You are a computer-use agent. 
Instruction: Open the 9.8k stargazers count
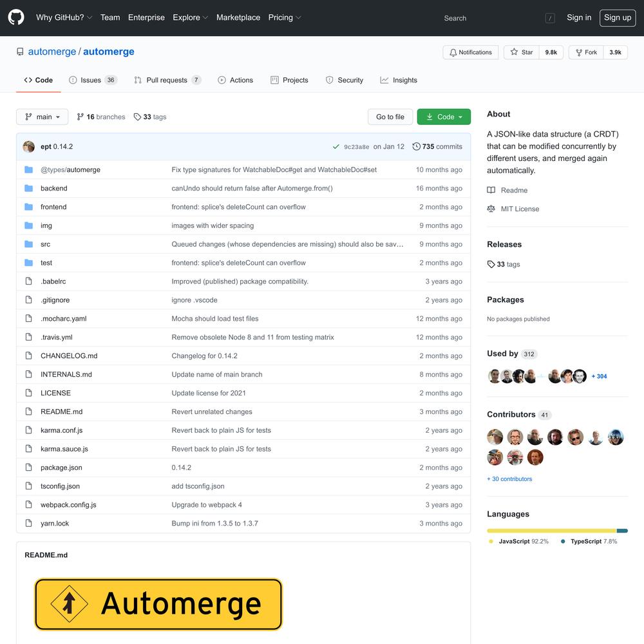click(551, 52)
